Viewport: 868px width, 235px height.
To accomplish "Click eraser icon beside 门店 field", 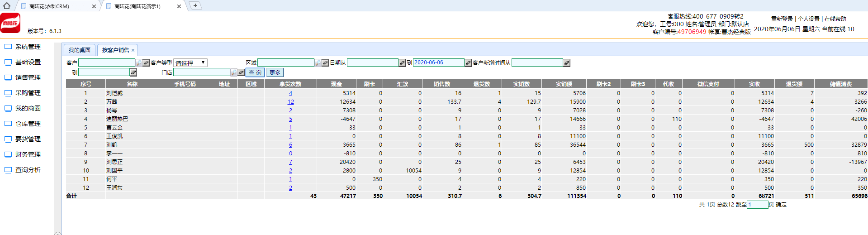I will (241, 72).
